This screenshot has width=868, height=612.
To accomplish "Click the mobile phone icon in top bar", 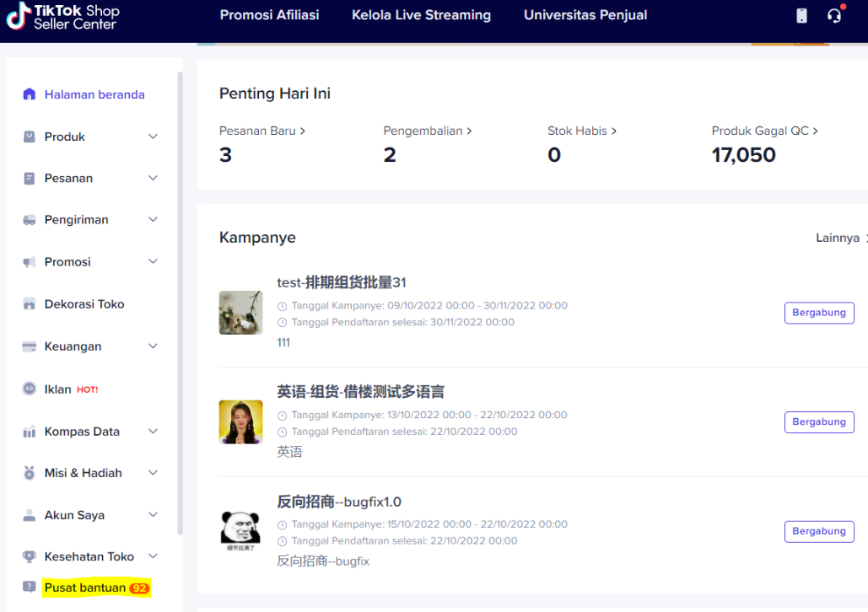I will 801,14.
